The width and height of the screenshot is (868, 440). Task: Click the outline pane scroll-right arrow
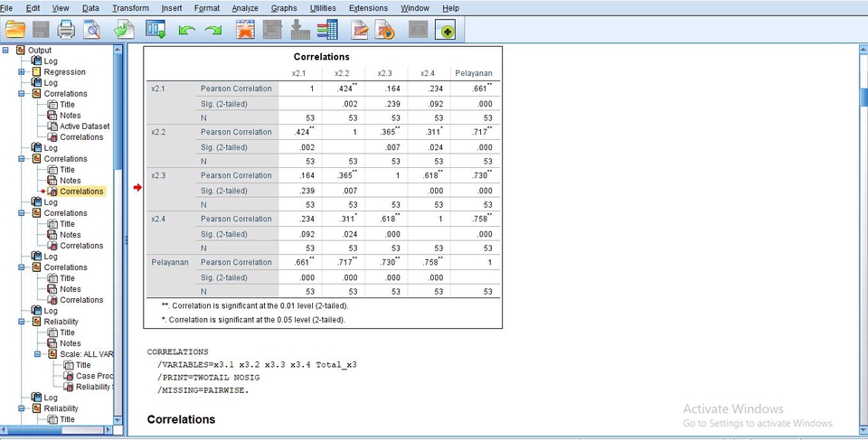tap(108, 429)
